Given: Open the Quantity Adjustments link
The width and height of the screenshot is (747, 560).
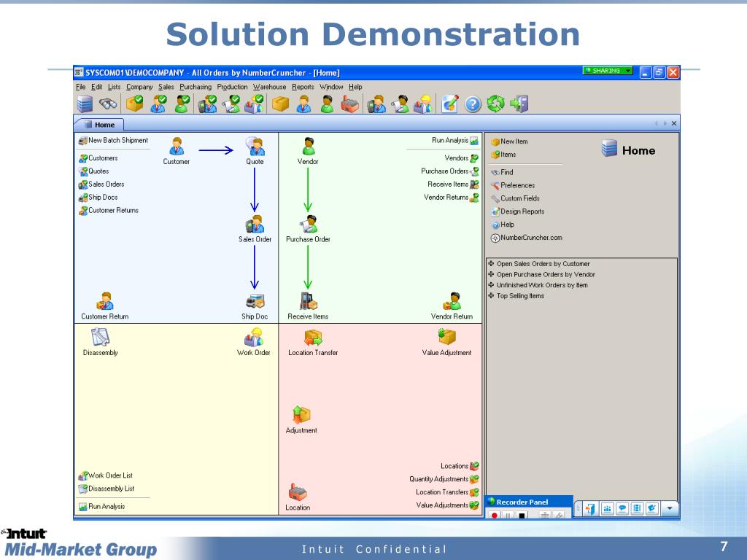Looking at the screenshot, I should tap(444, 479).
